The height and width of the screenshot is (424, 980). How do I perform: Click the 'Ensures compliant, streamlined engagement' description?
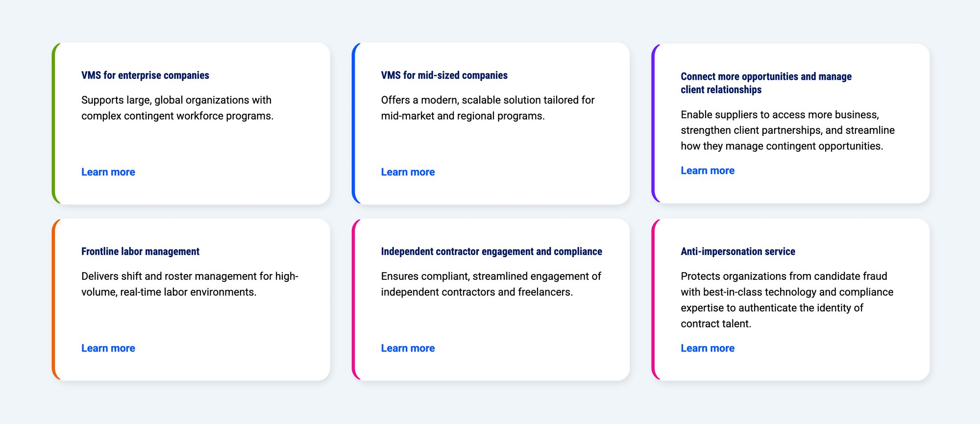point(490,284)
